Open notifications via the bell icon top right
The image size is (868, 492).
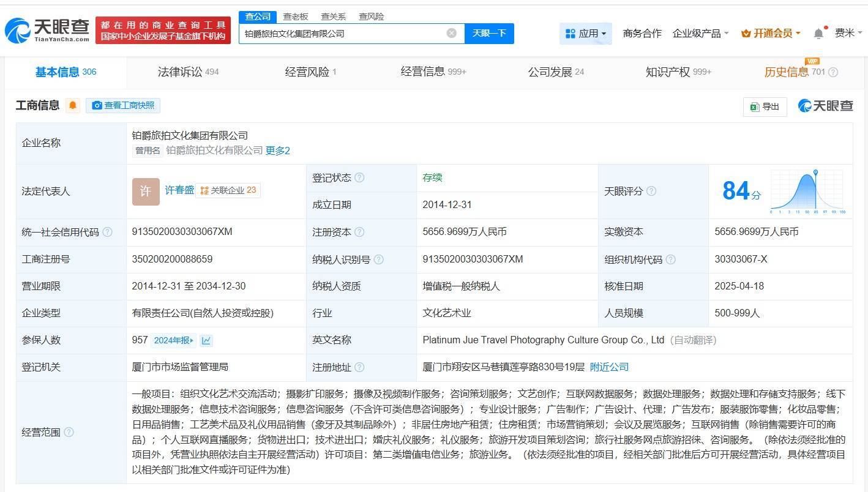pos(818,34)
